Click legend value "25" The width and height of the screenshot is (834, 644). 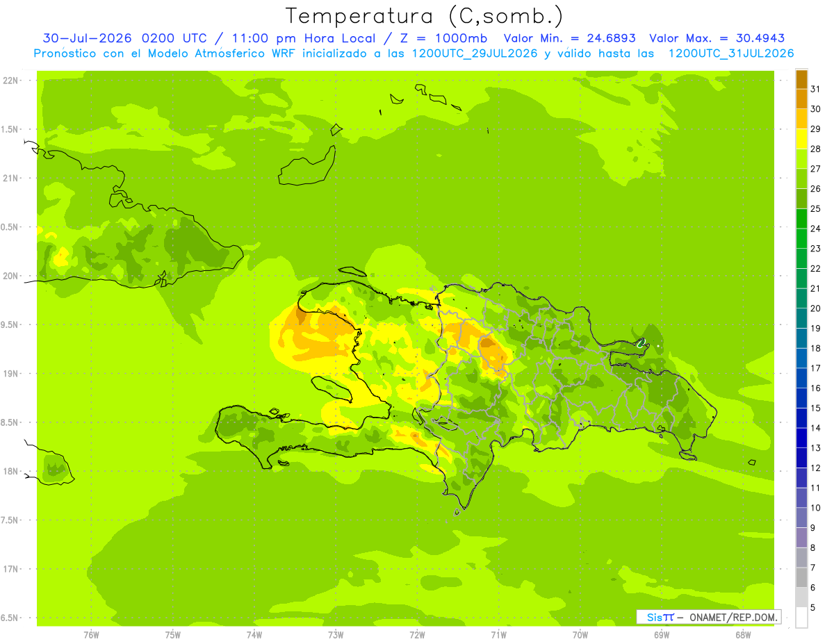point(816,208)
